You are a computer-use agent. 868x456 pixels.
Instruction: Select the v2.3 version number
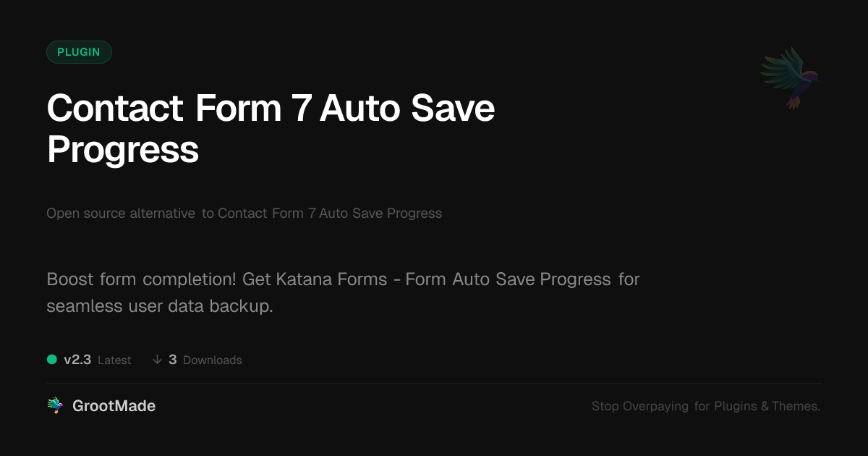click(77, 360)
